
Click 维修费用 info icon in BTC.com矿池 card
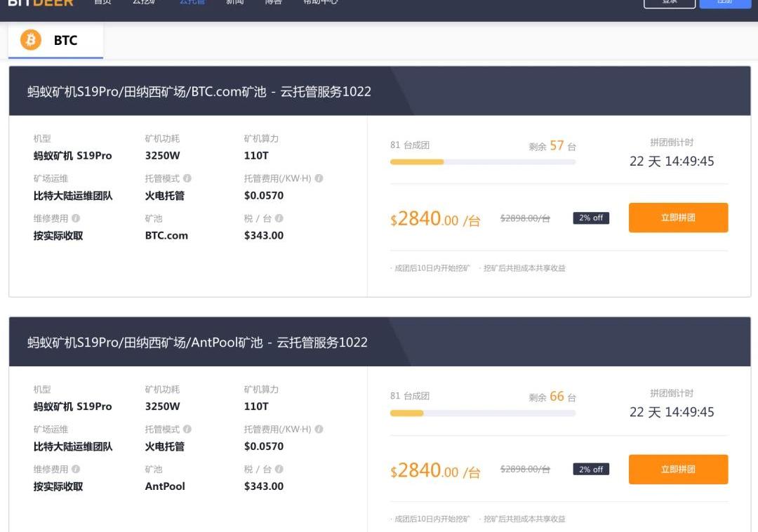coord(76,218)
